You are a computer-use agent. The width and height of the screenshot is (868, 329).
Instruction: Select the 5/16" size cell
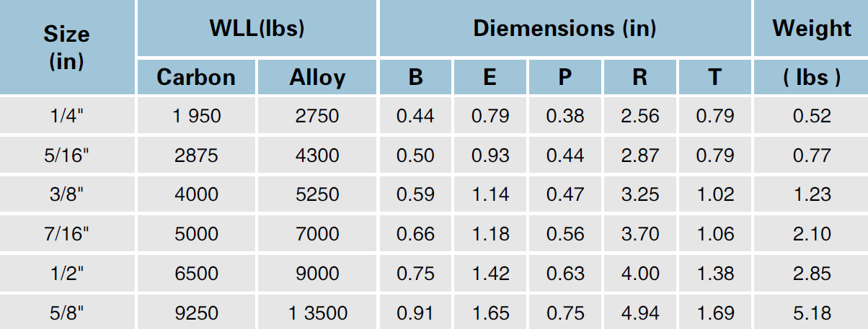(x=68, y=156)
